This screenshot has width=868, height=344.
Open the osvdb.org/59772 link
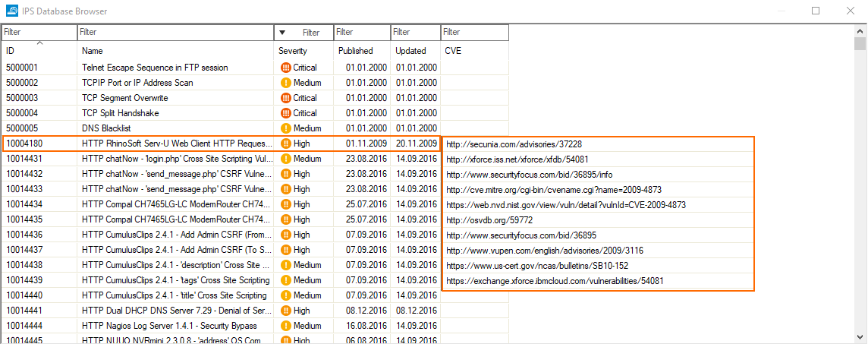coord(478,219)
